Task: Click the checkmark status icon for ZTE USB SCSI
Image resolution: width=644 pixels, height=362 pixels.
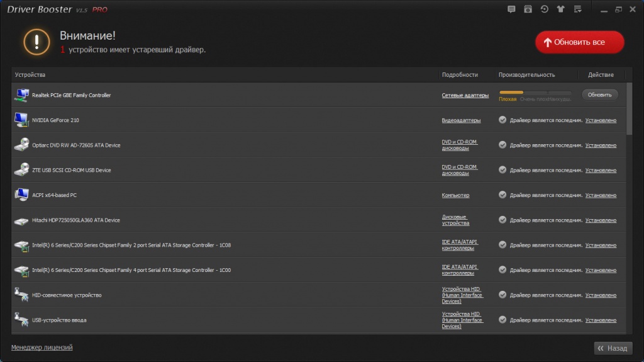Action: pyautogui.click(x=502, y=169)
